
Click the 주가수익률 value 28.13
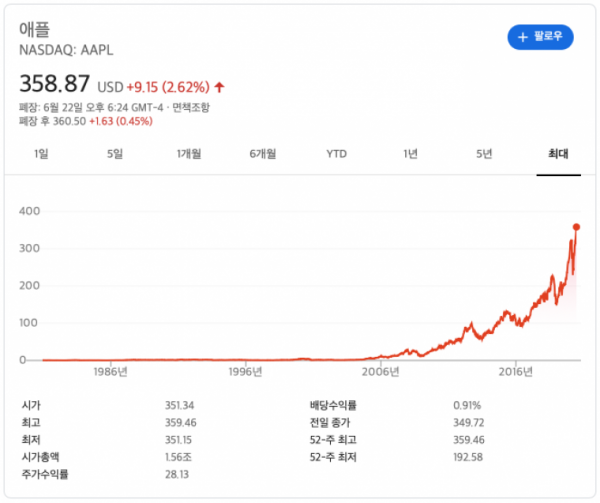177,474
